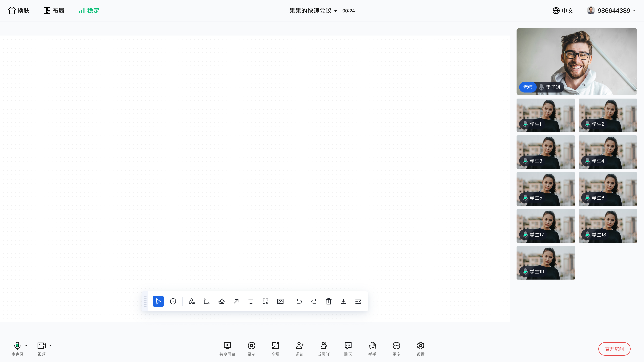Select 学生4 video thumbnail

click(x=608, y=152)
